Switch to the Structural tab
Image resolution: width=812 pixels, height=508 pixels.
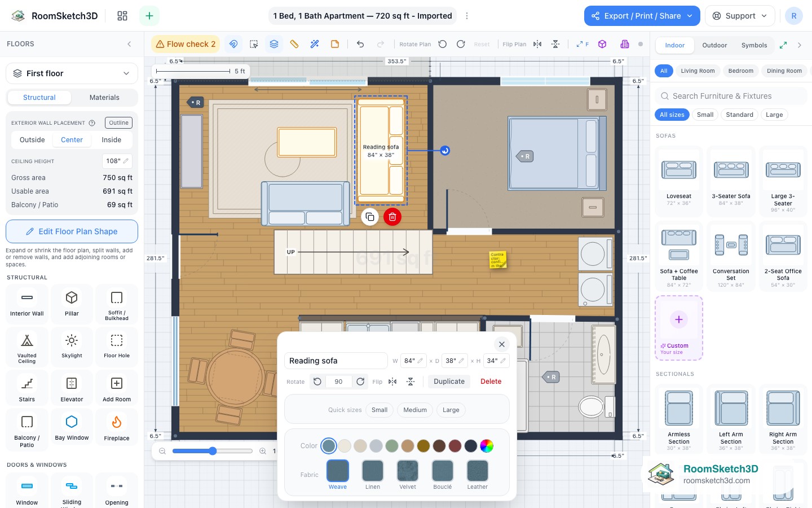(39, 98)
